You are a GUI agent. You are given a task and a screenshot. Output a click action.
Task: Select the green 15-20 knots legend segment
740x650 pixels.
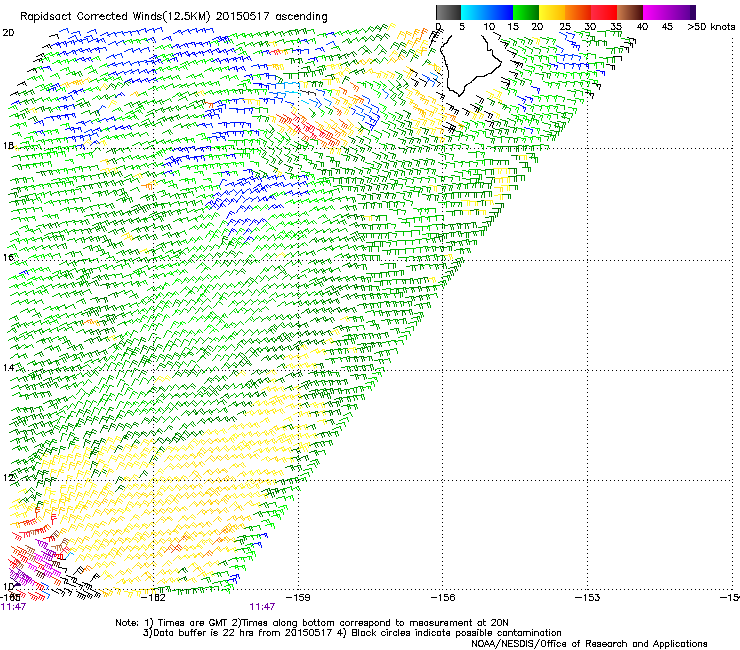pos(526,12)
